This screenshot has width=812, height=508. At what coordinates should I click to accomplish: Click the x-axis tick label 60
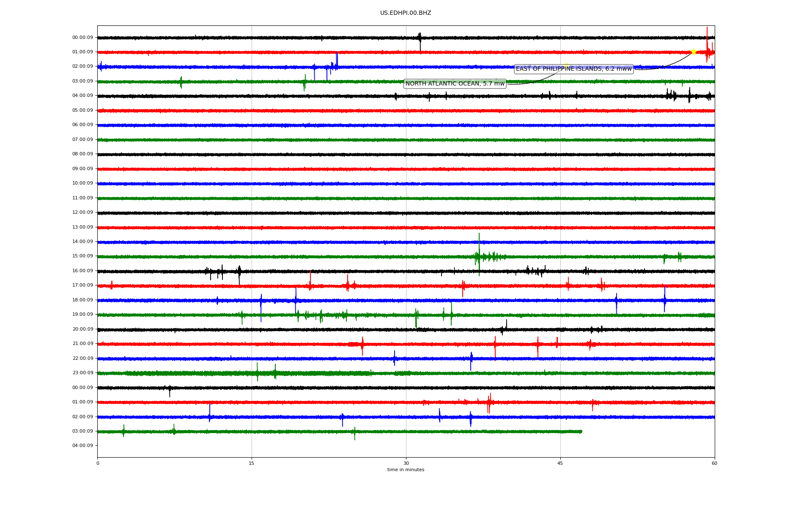(714, 464)
